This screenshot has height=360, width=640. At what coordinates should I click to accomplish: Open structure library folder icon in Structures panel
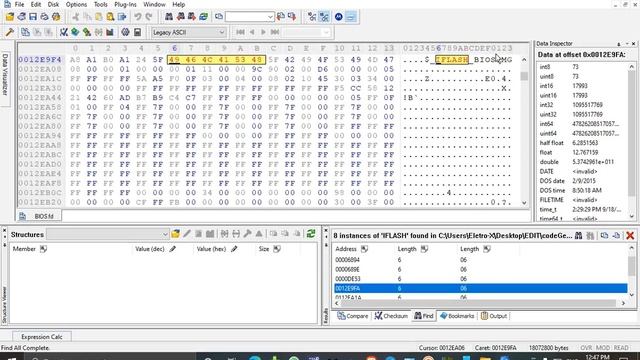pyautogui.click(x=176, y=234)
